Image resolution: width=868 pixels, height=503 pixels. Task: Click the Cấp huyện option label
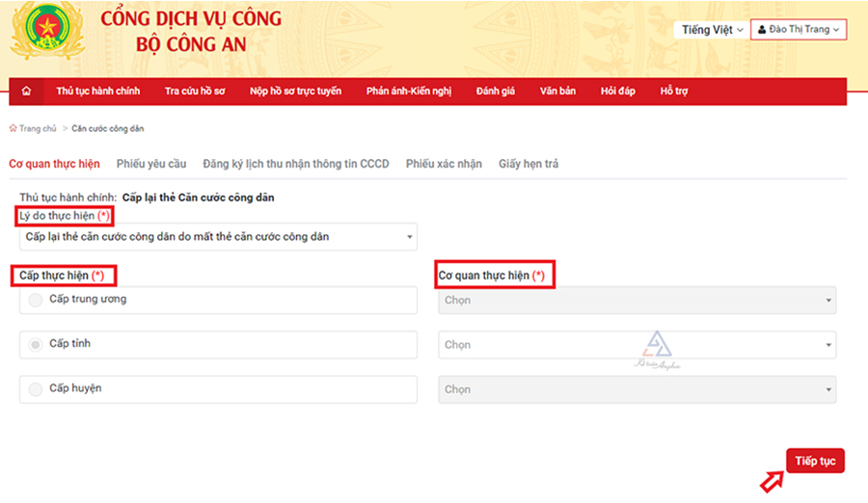75,388
